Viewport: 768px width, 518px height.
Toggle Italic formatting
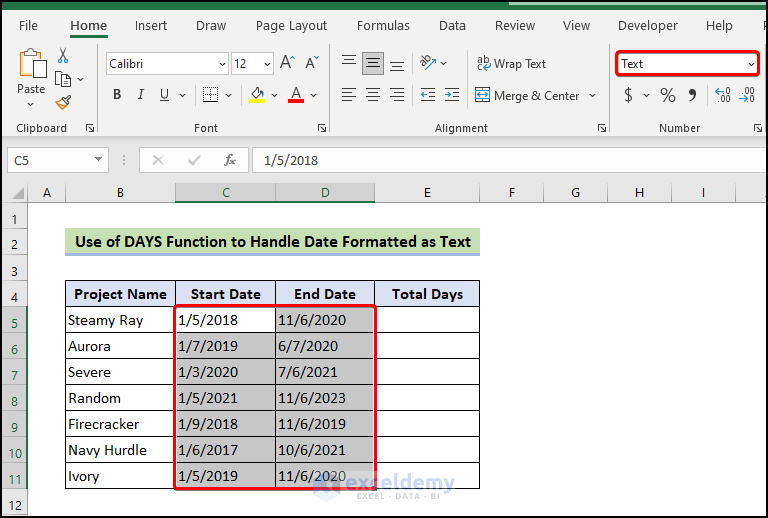[142, 95]
